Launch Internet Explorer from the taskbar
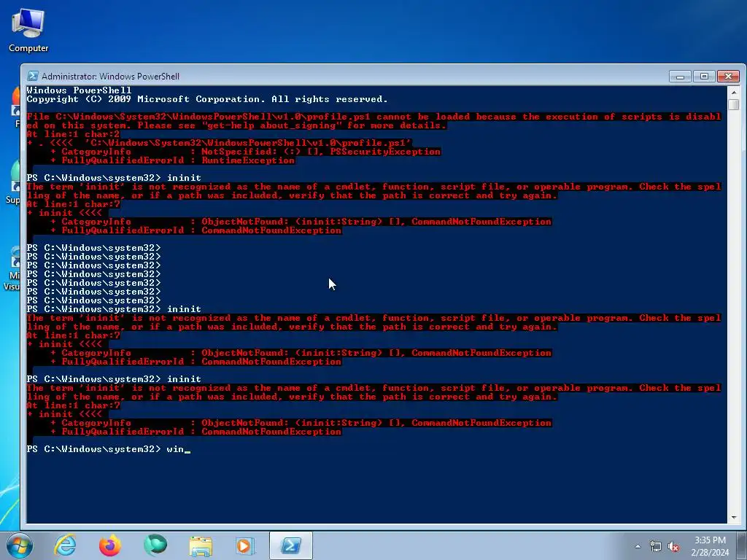Viewport: 747px width, 560px height. pyautogui.click(x=65, y=545)
